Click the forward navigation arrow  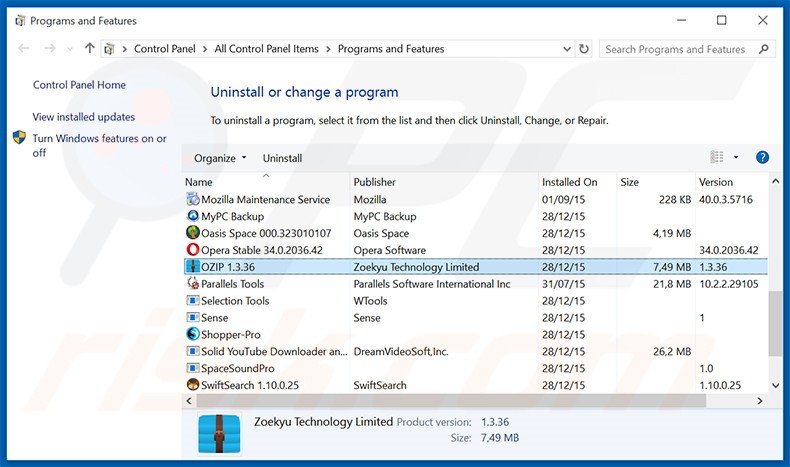coord(49,48)
